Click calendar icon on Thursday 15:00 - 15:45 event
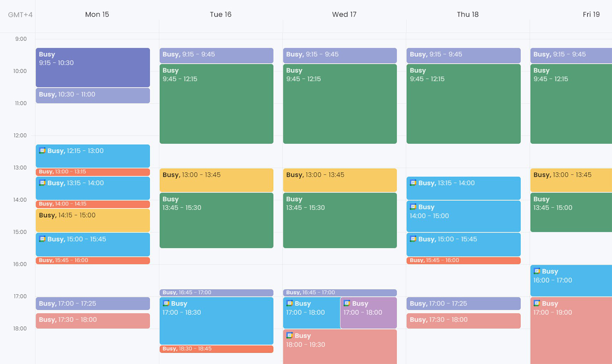Viewport: 612px width, 364px height. point(413,239)
